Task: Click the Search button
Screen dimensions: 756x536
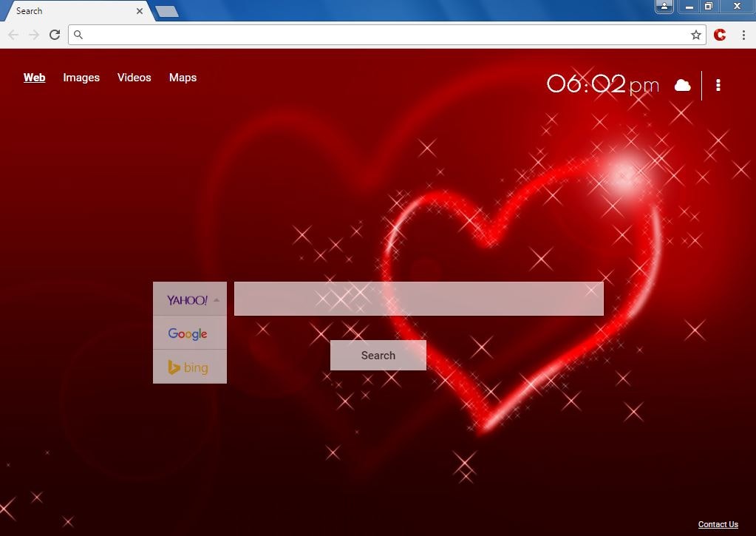Action: [378, 356]
